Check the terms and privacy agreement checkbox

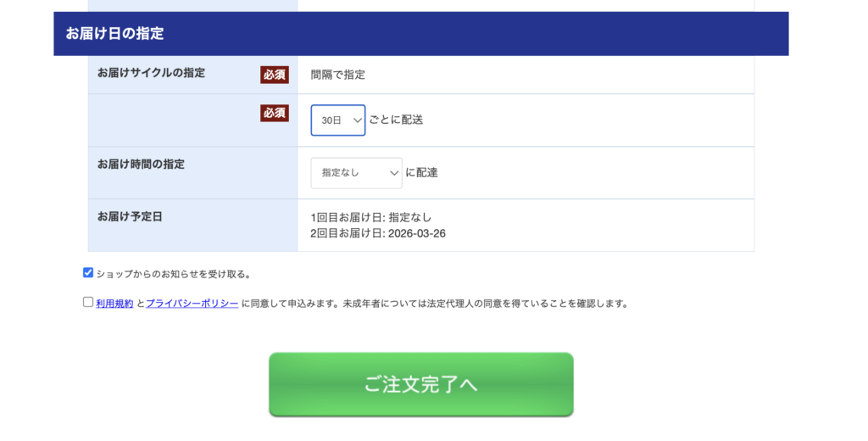pos(88,302)
